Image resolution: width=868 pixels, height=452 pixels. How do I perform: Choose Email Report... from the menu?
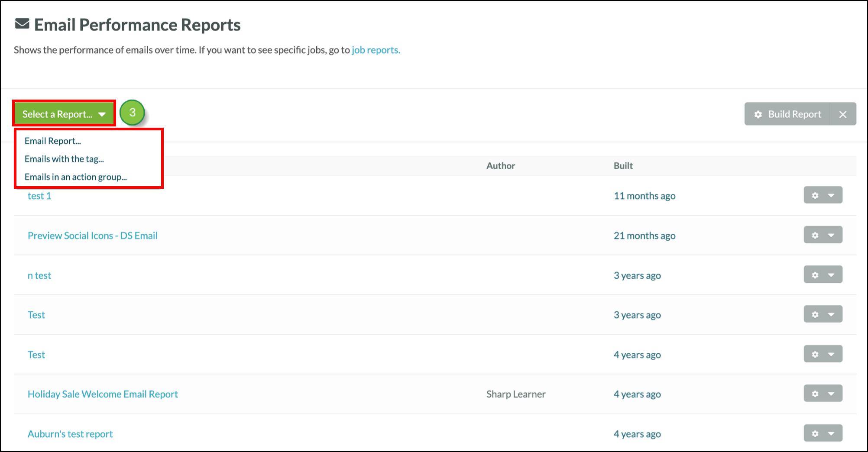[x=53, y=141]
